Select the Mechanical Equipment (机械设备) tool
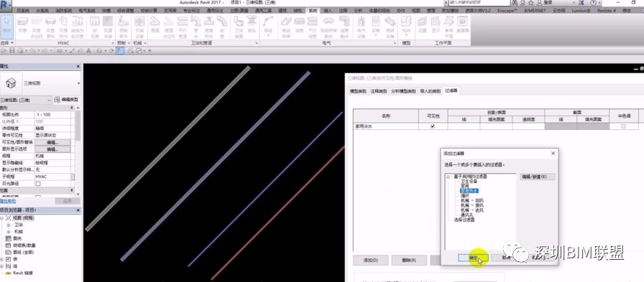This screenshot has height=282, width=644. tap(139, 24)
